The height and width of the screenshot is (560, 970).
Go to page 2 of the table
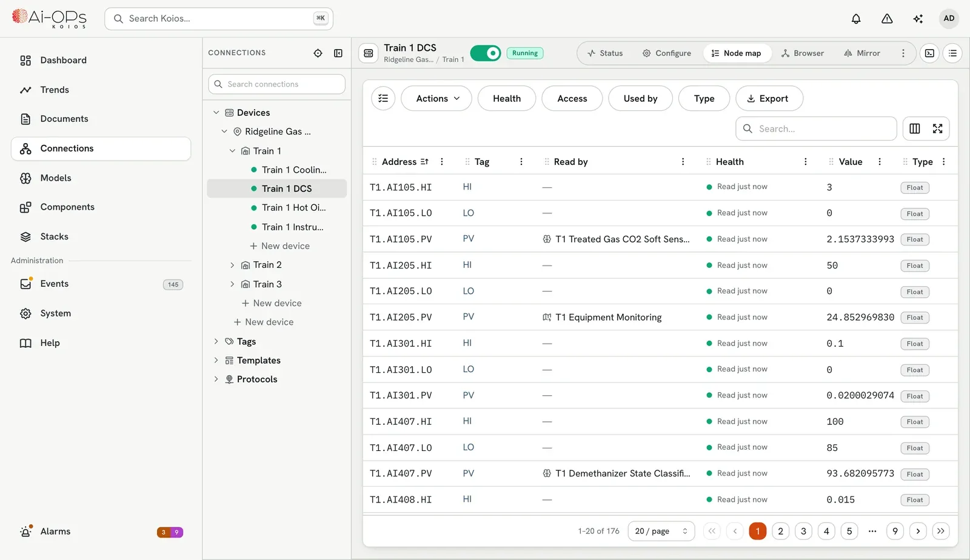pos(780,531)
